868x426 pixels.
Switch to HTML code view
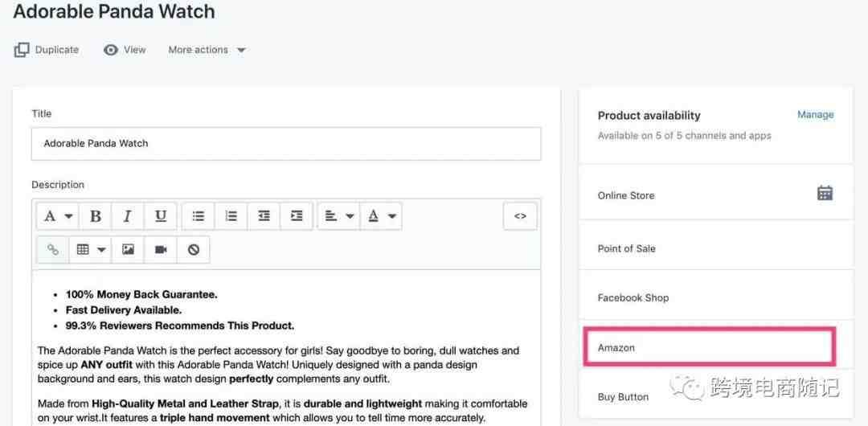point(520,216)
